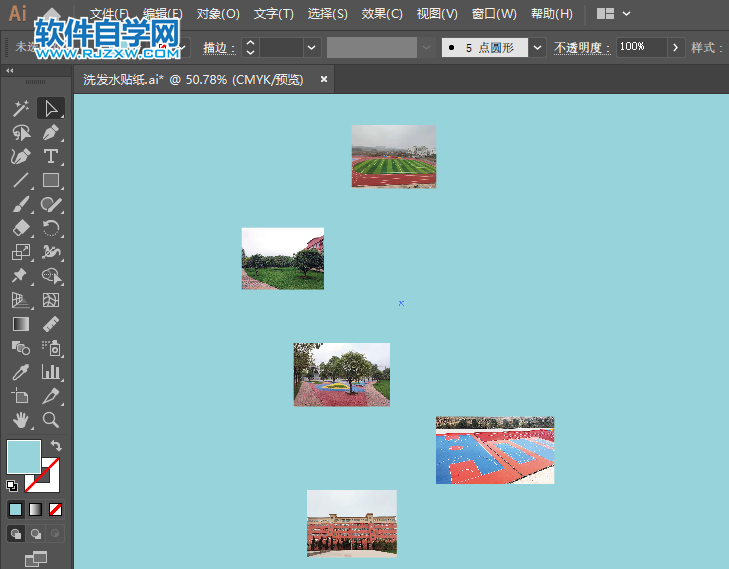Select the Paintbrush tool

21,205
